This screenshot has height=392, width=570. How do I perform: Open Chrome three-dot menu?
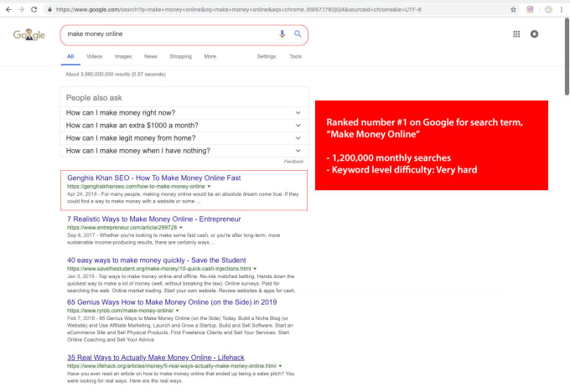pyautogui.click(x=562, y=10)
